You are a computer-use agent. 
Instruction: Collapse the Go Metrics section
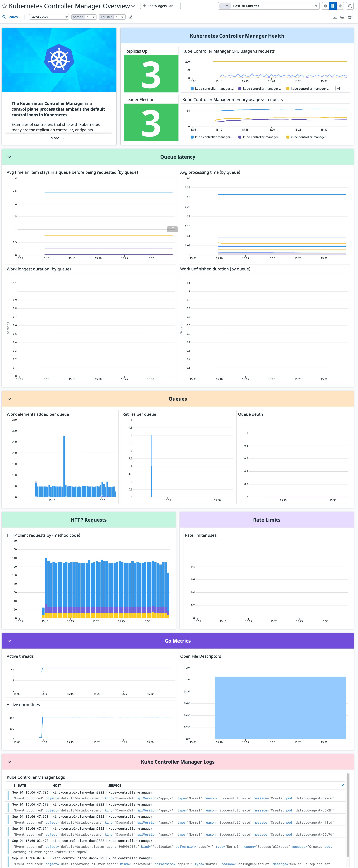click(9, 641)
